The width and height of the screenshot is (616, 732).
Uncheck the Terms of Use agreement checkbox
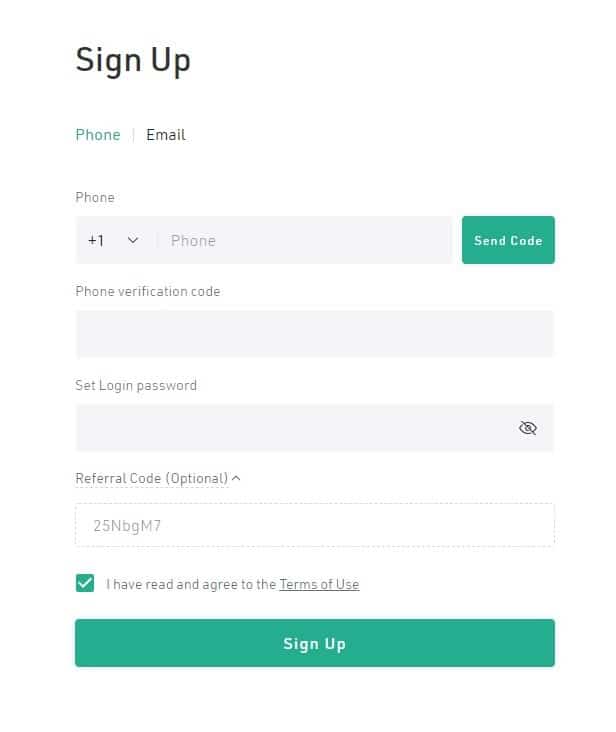pos(85,583)
